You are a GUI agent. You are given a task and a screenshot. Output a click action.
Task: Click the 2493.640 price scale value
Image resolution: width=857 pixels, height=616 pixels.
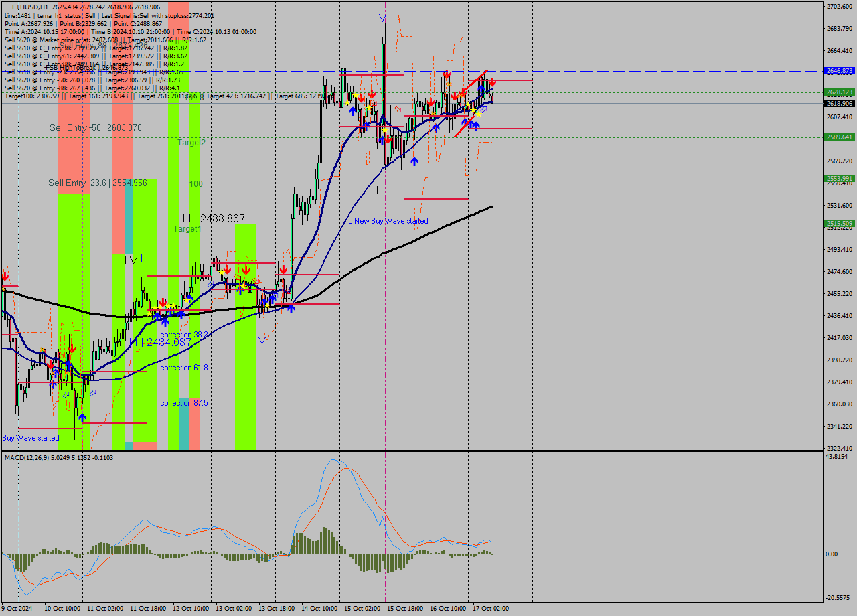[x=840, y=250]
